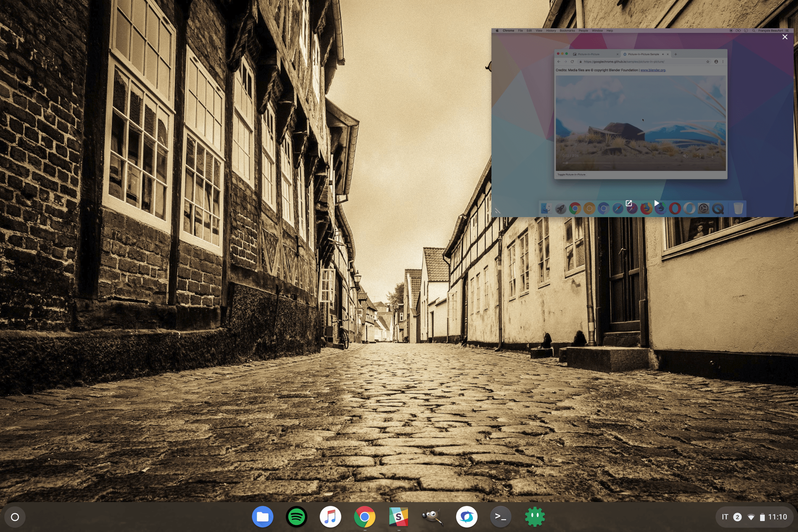798x532 pixels.
Task: Open the music note app icon
Action: tap(331, 517)
